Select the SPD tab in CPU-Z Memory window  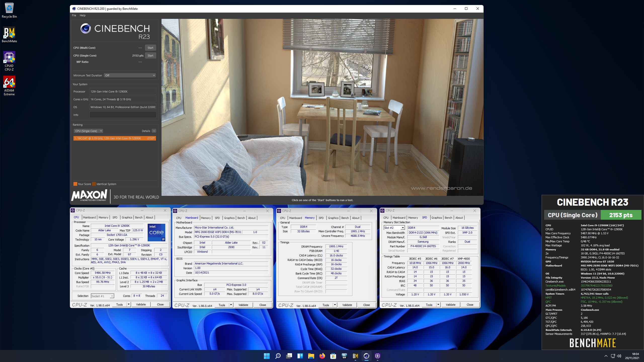tap(321, 218)
